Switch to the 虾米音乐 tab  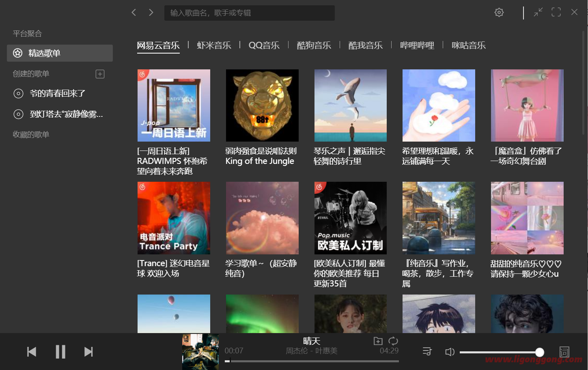[x=214, y=45]
